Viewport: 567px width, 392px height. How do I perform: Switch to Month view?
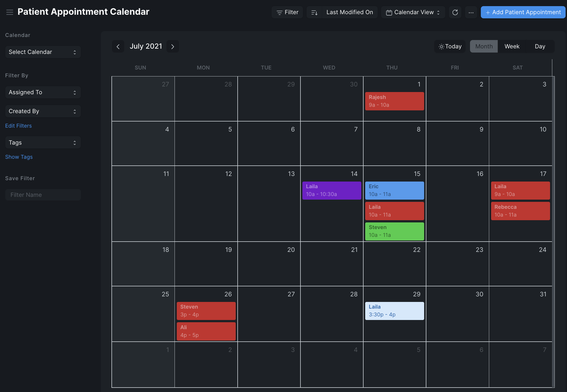point(484,46)
